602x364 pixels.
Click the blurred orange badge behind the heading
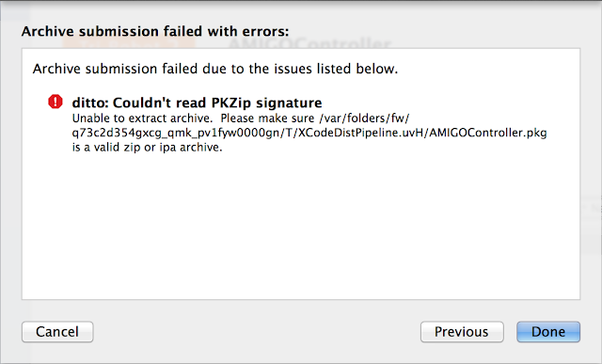pos(129,42)
